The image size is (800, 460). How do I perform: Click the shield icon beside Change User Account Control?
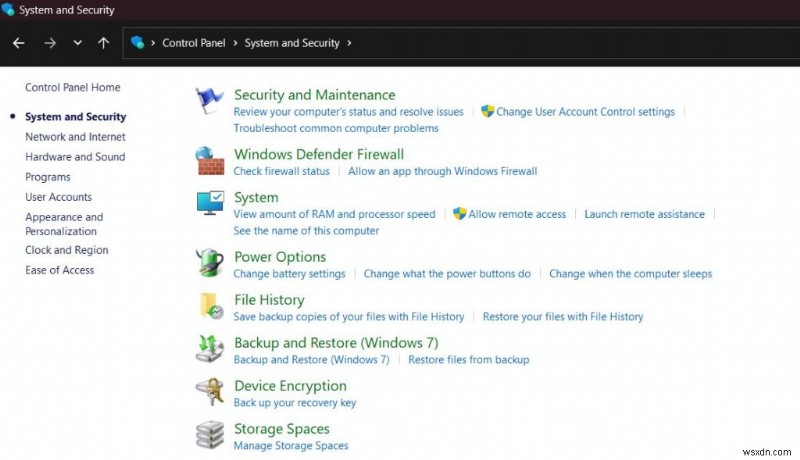point(487,111)
